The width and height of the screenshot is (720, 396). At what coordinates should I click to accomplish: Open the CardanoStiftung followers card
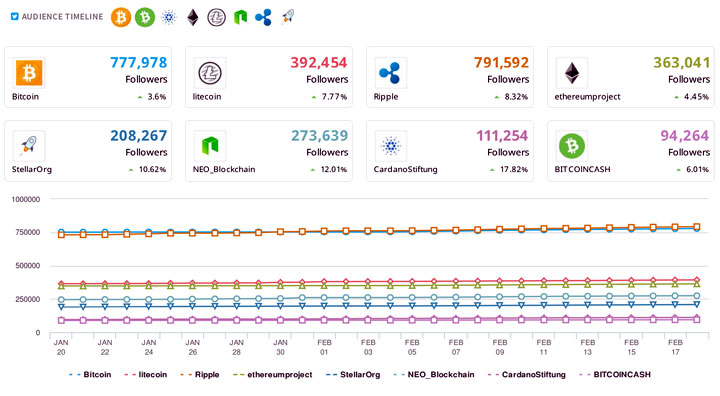click(x=450, y=151)
